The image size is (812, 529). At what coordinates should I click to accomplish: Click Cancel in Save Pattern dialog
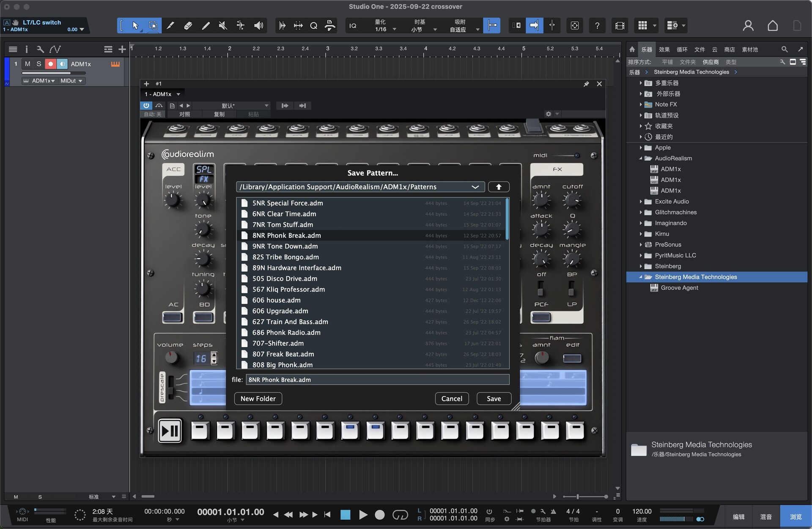tap(452, 399)
